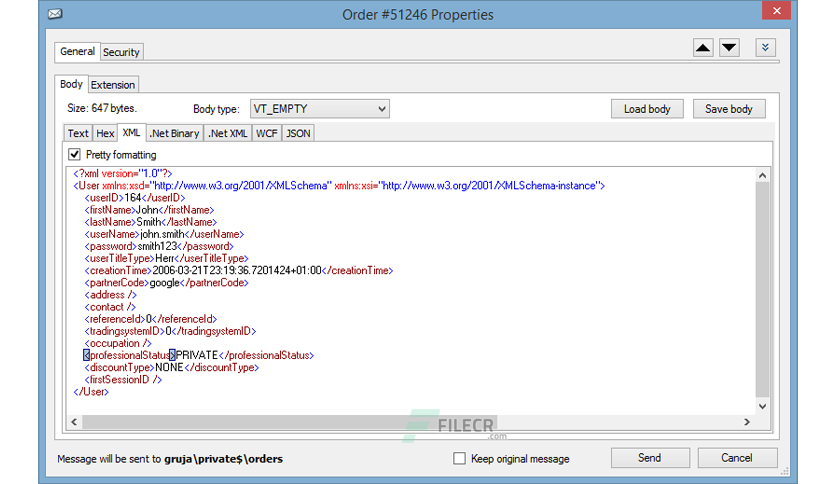Switch to Text view tab
The image size is (836, 484).
[x=78, y=133]
